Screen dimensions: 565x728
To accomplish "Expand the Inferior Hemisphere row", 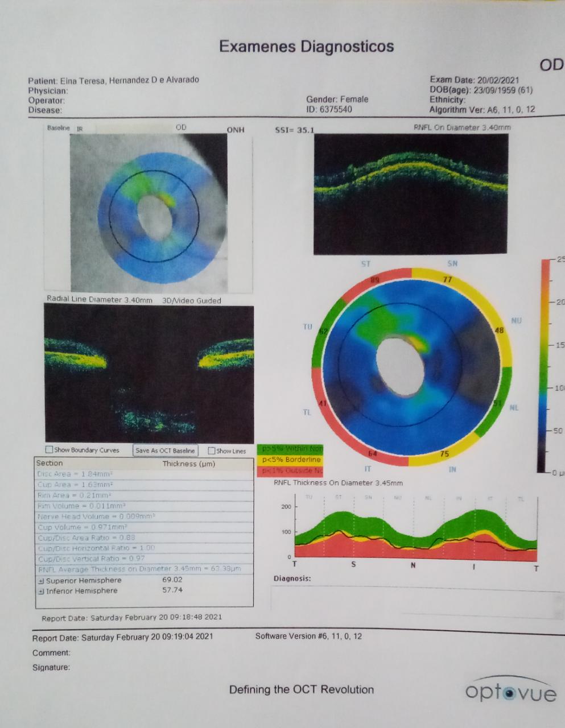I will (41, 591).
